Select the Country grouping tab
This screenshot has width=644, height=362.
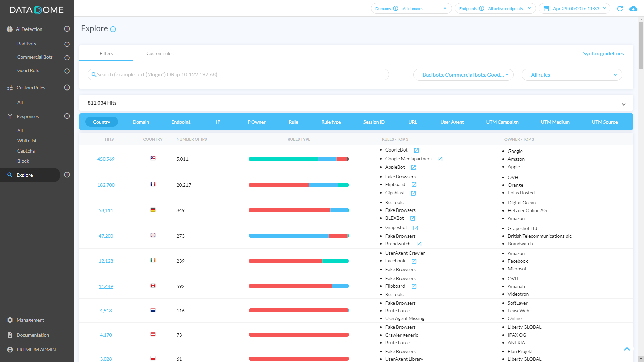tap(102, 122)
